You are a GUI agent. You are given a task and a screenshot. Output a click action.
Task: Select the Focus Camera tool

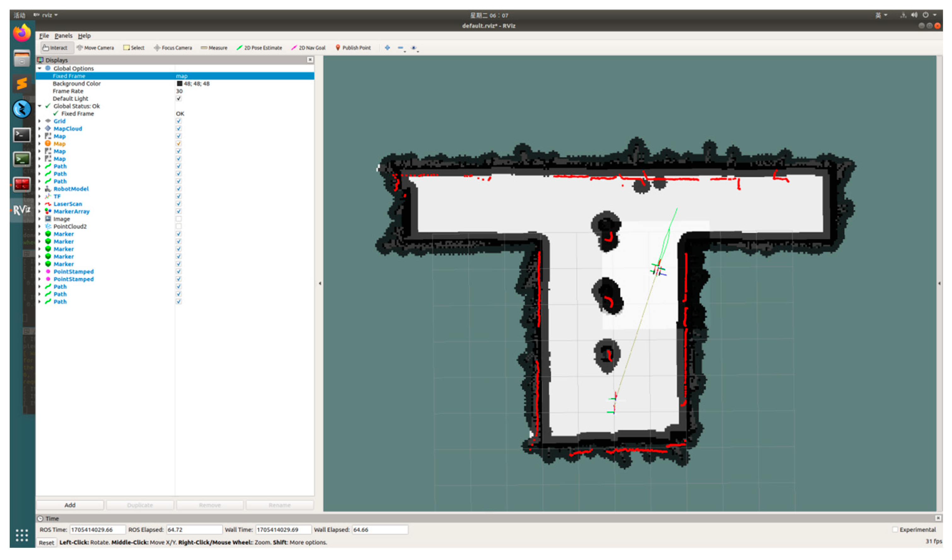point(173,48)
